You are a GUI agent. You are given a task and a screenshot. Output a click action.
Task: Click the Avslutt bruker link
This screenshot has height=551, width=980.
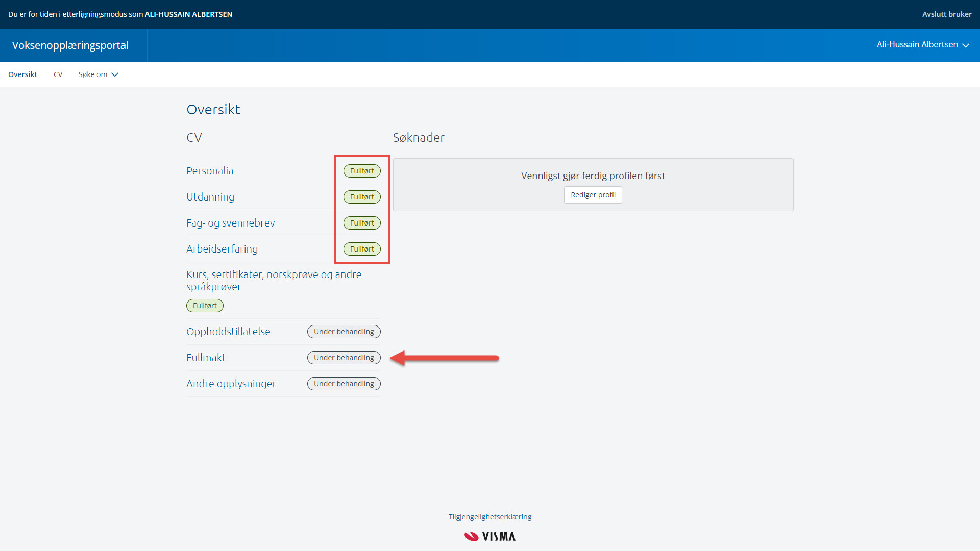click(946, 14)
